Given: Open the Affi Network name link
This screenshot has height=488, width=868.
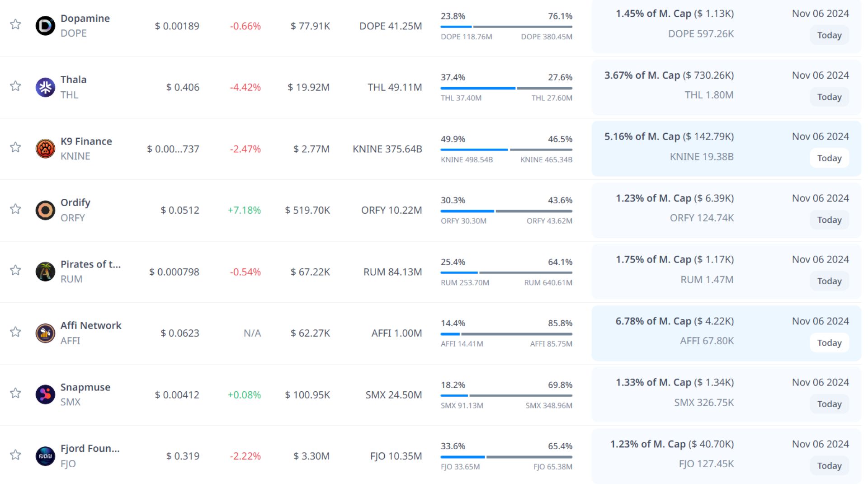Looking at the screenshot, I should pyautogui.click(x=91, y=325).
